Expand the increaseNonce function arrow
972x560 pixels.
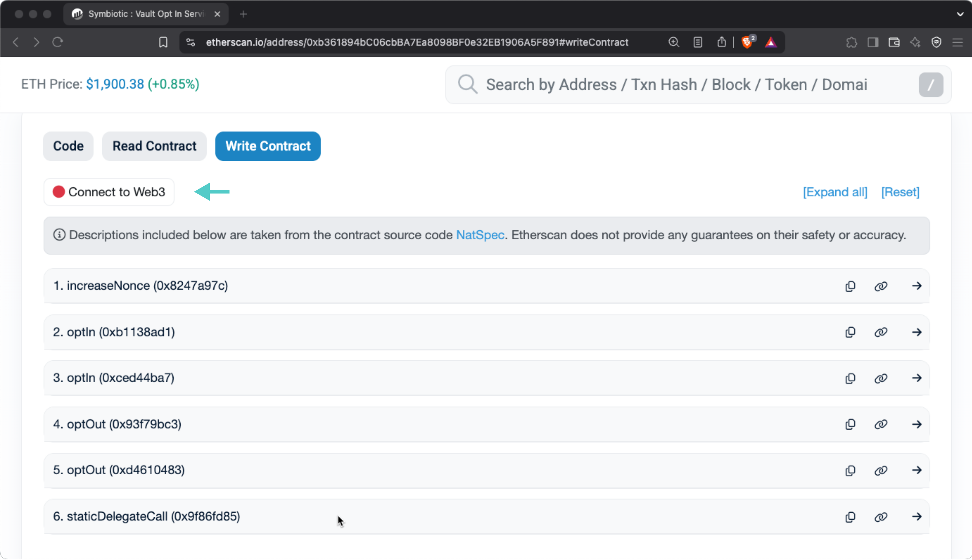coord(917,286)
